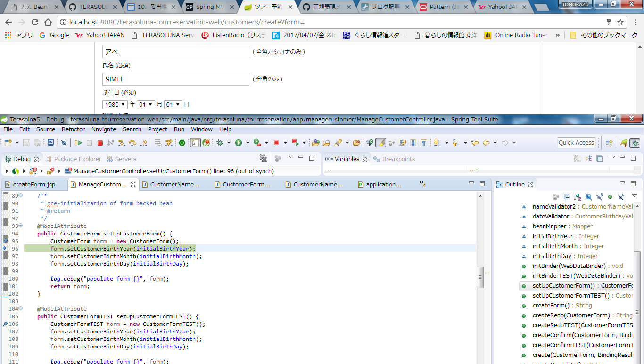The image size is (644, 364).
Task: Toggle breakpoint marker at line 95
Action: tap(5, 241)
